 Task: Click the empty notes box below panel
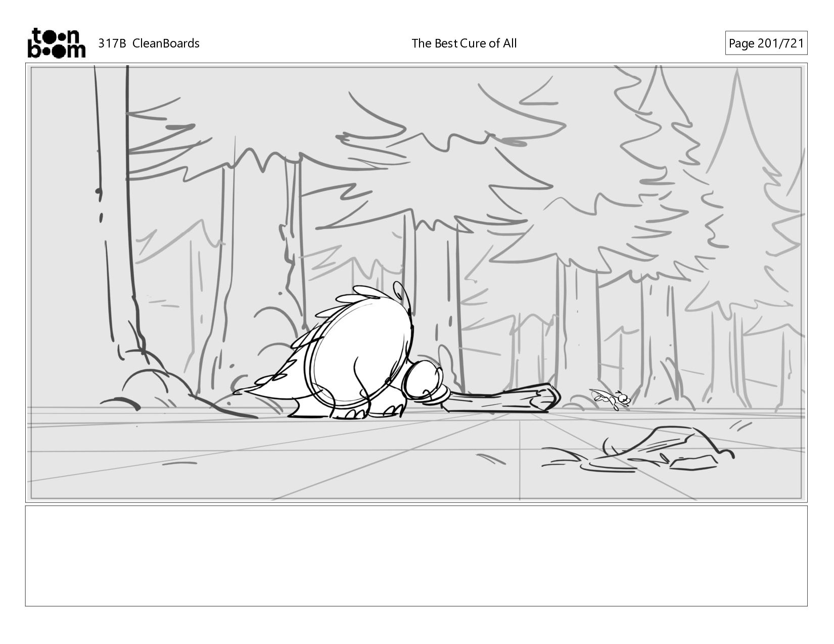click(416, 556)
